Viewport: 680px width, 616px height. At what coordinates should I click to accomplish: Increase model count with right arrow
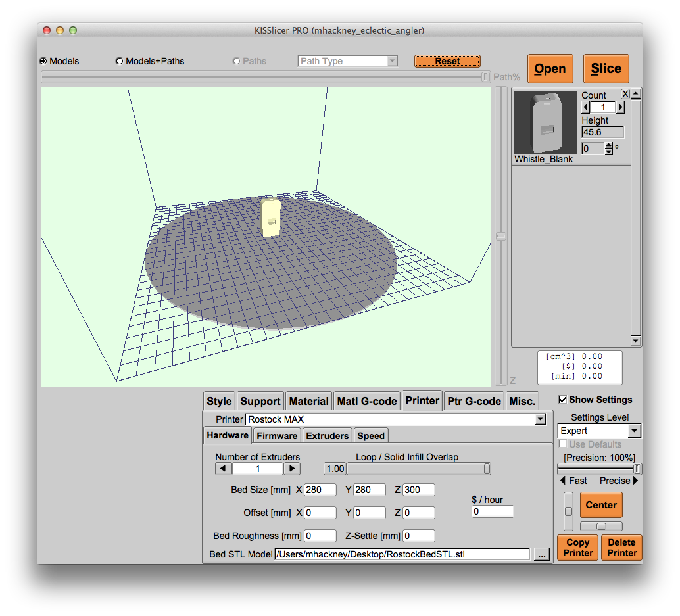[x=620, y=107]
